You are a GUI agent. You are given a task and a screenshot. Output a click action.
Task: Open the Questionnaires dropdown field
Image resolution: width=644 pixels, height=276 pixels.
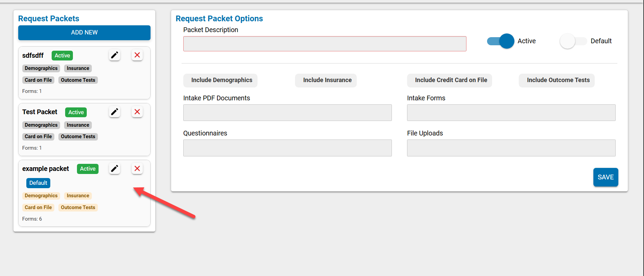click(287, 148)
